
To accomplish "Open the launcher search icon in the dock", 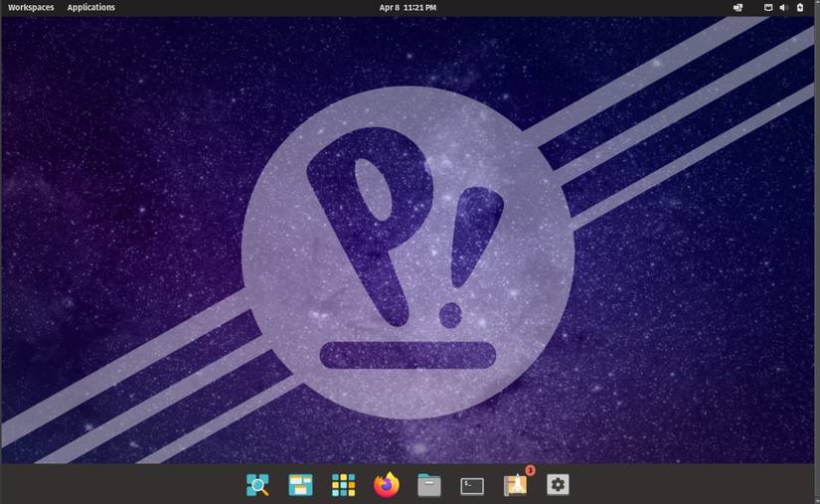I will (257, 485).
